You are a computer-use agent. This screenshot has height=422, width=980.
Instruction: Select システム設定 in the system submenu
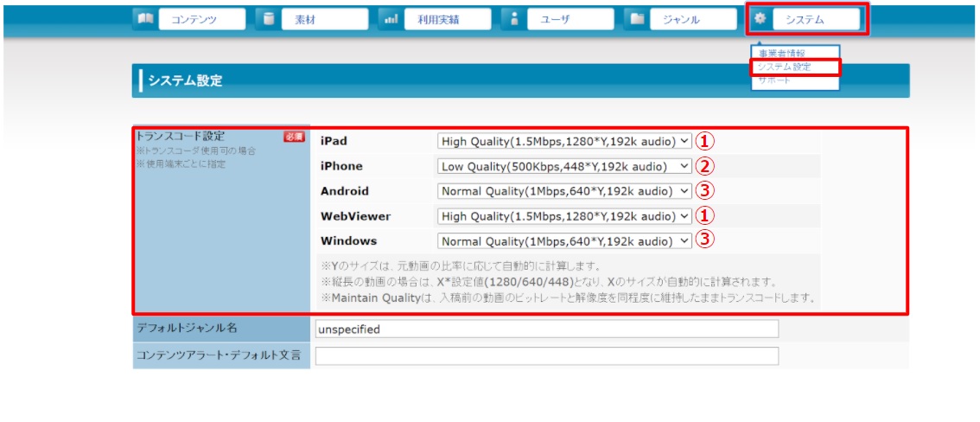[783, 67]
